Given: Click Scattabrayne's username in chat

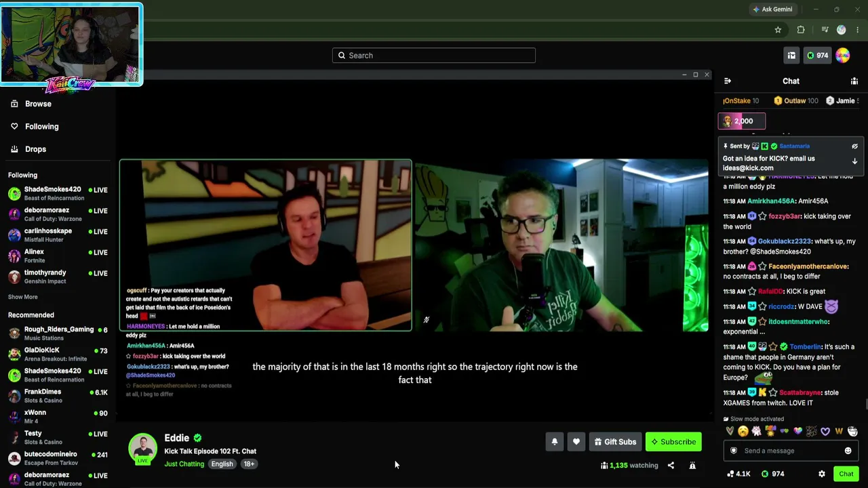Looking at the screenshot, I should 800,393.
